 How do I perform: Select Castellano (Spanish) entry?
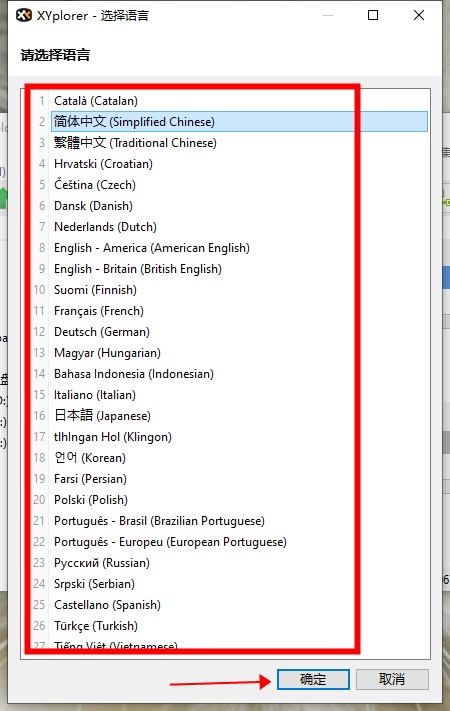pyautogui.click(x=108, y=604)
